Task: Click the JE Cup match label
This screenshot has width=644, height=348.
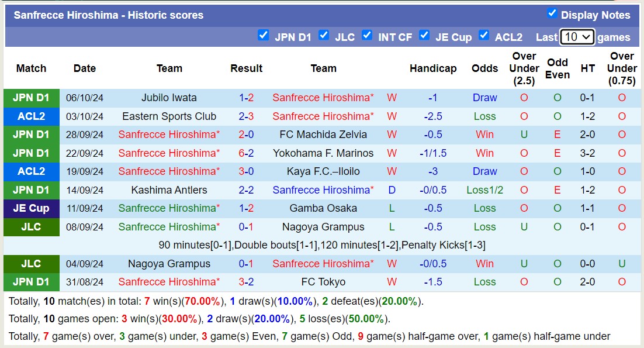Action: click(31, 208)
